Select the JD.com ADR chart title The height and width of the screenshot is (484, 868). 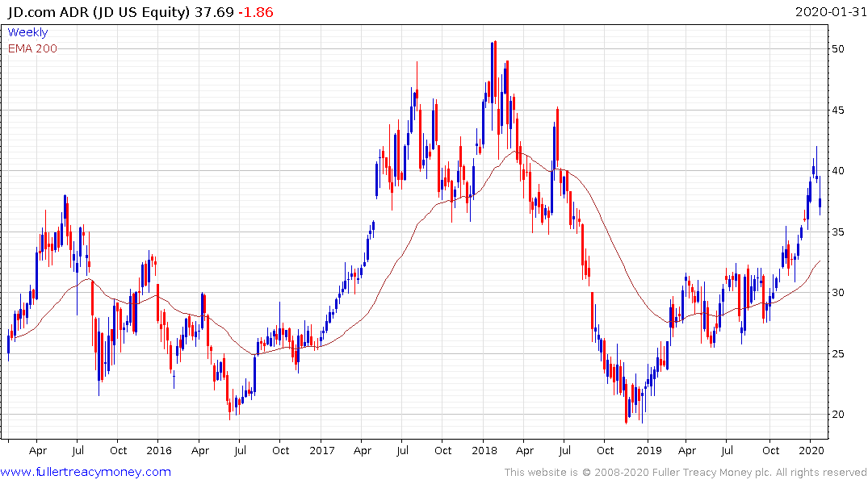(x=99, y=12)
